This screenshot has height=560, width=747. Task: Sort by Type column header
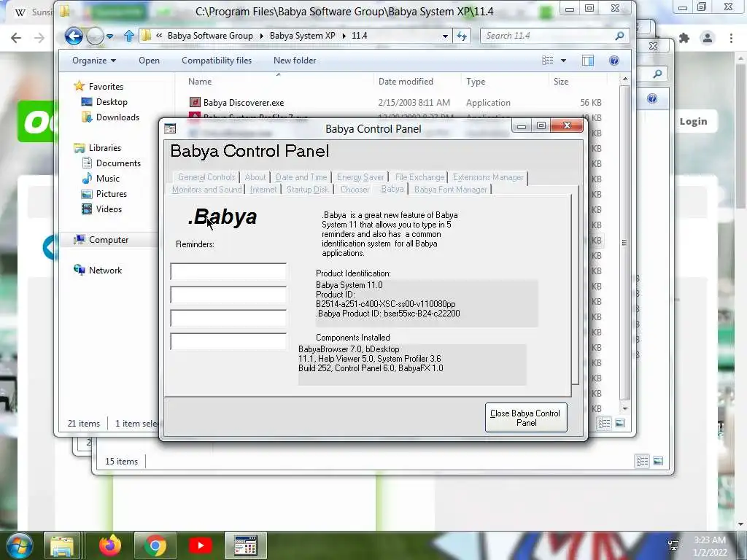476,82
